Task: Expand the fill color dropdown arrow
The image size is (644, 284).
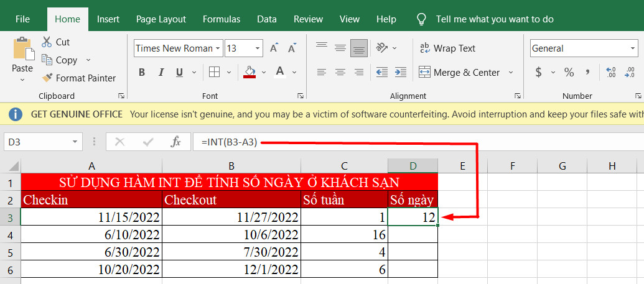Action: point(264,73)
